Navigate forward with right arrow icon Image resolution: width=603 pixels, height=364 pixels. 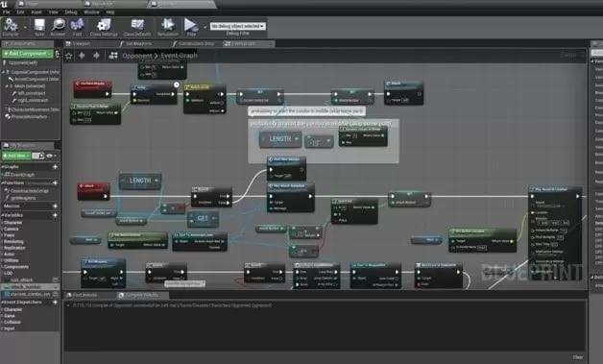96,56
